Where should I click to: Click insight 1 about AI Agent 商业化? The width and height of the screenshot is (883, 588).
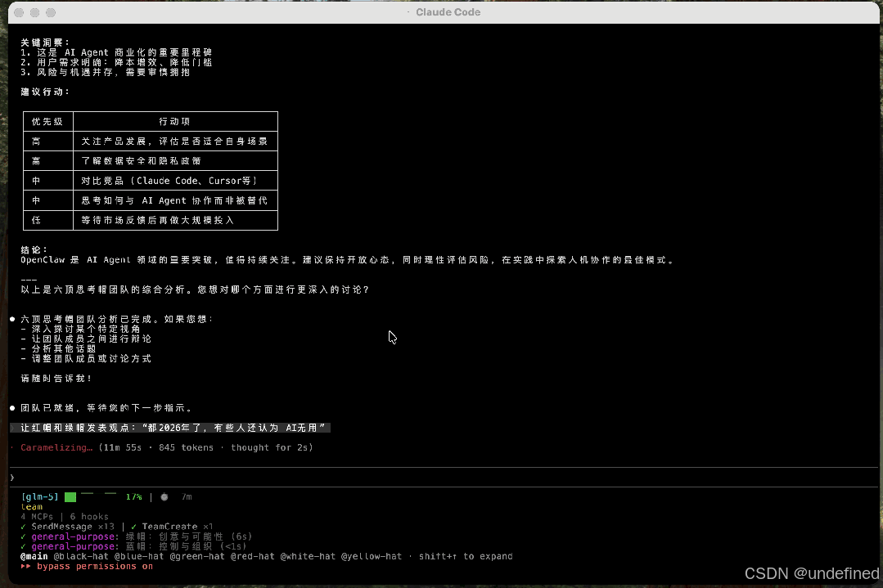116,52
